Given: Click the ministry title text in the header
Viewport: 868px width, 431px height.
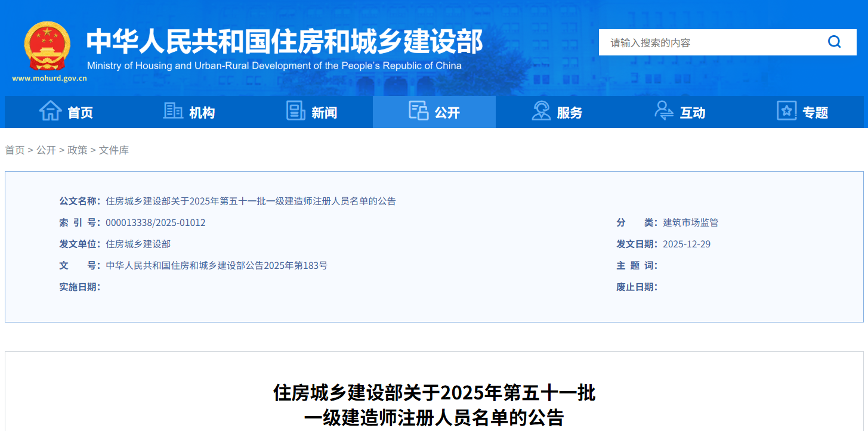Looking at the screenshot, I should tap(285, 42).
